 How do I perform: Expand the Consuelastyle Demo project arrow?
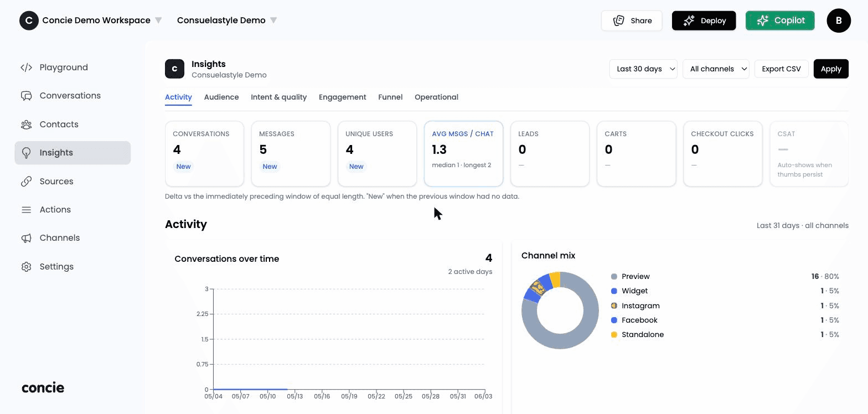(273, 20)
